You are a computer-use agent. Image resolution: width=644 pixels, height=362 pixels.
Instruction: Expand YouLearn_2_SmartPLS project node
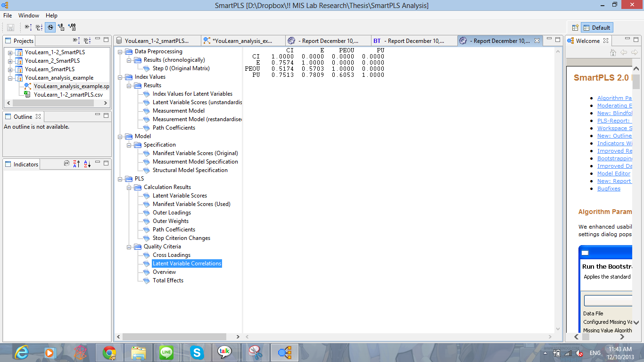coord(10,61)
